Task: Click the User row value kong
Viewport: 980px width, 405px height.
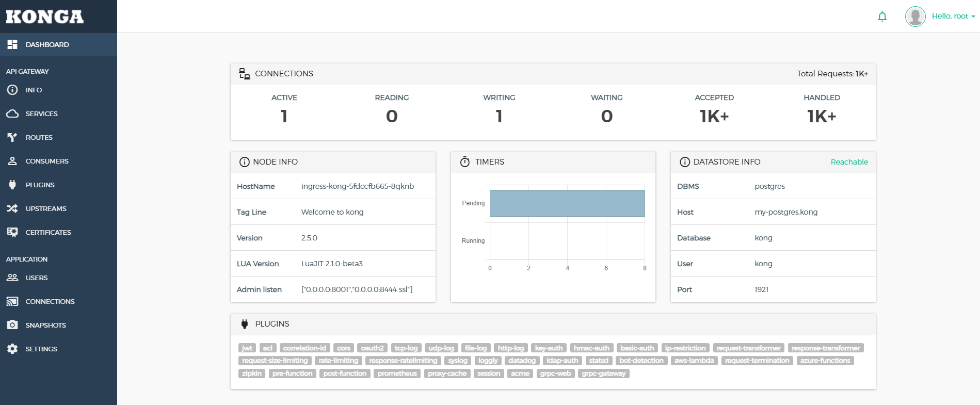Action: (x=763, y=264)
